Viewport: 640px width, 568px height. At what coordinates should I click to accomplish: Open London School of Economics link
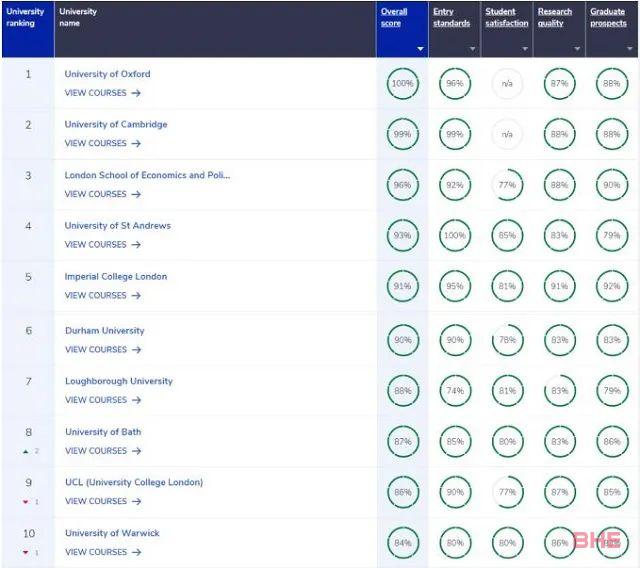pos(147,175)
